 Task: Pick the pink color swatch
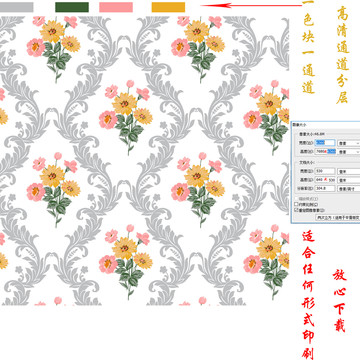(116, 7)
